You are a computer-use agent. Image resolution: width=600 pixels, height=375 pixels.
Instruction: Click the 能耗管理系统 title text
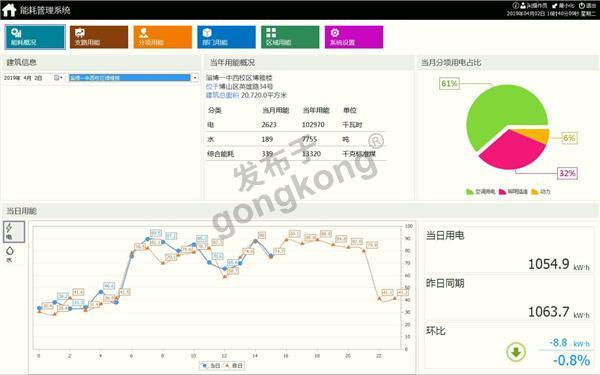click(45, 10)
